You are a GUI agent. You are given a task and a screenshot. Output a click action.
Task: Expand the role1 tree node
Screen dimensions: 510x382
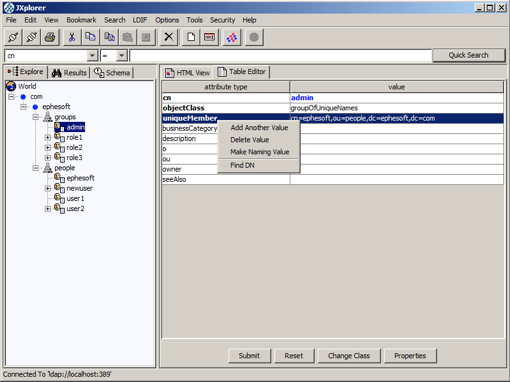[48, 137]
